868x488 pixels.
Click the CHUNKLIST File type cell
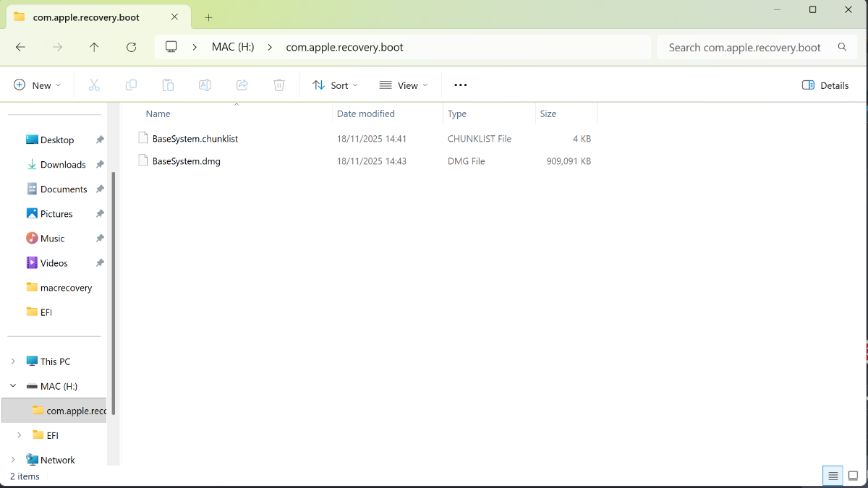(x=480, y=138)
